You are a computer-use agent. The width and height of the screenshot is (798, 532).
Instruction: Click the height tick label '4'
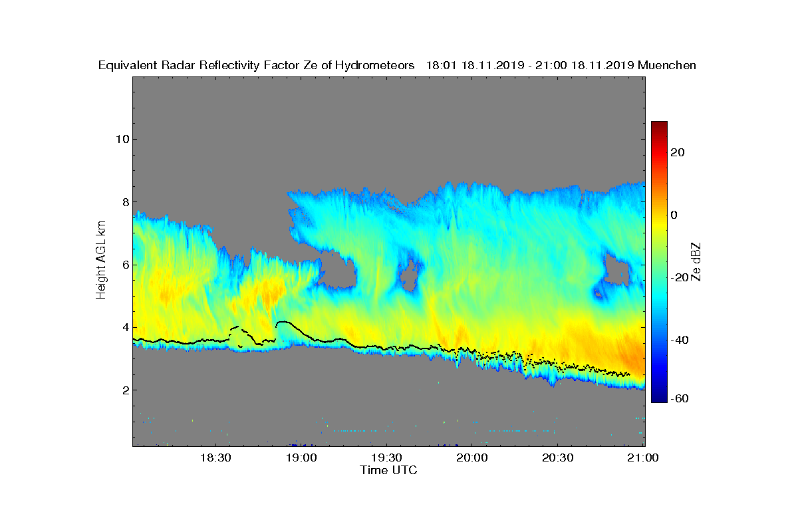pos(124,327)
